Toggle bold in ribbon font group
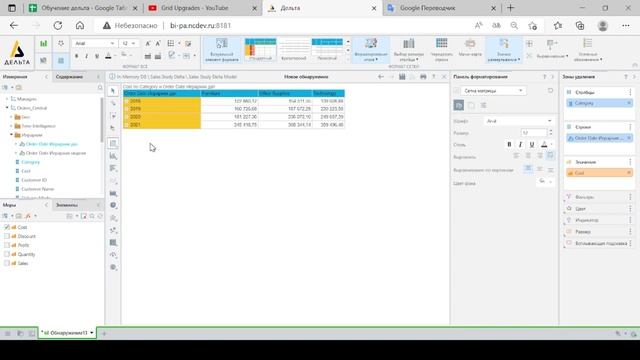The image size is (640, 360). tap(76, 56)
